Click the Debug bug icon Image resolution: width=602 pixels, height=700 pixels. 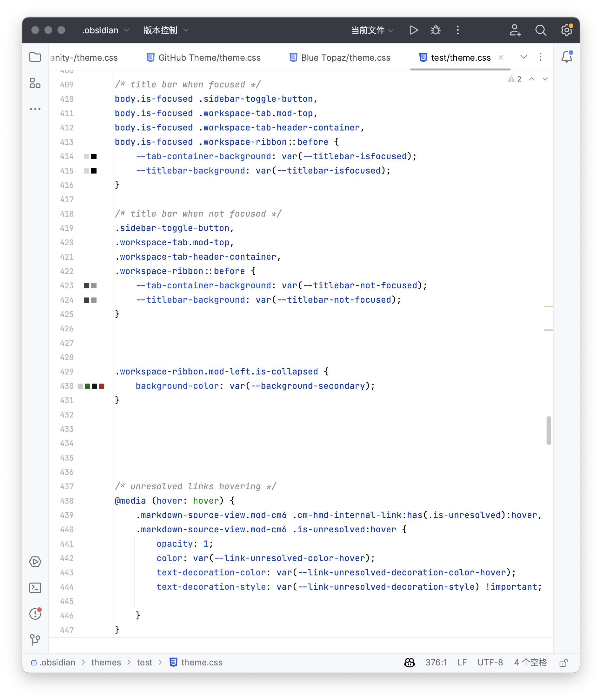tap(435, 30)
